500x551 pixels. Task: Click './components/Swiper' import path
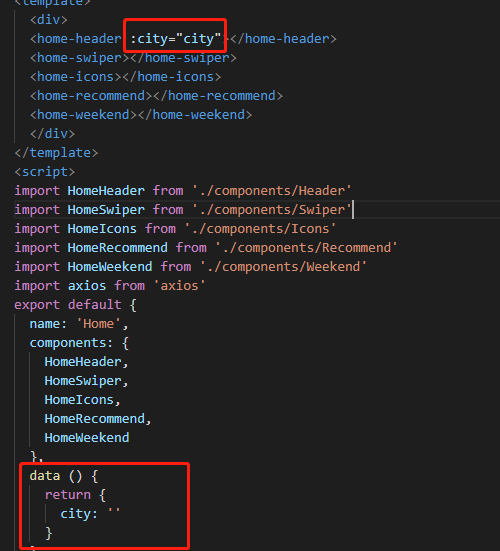pos(272,209)
